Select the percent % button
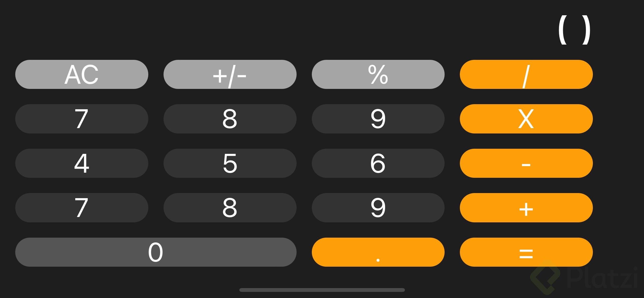Viewport: 644px width, 298px height. tap(378, 74)
